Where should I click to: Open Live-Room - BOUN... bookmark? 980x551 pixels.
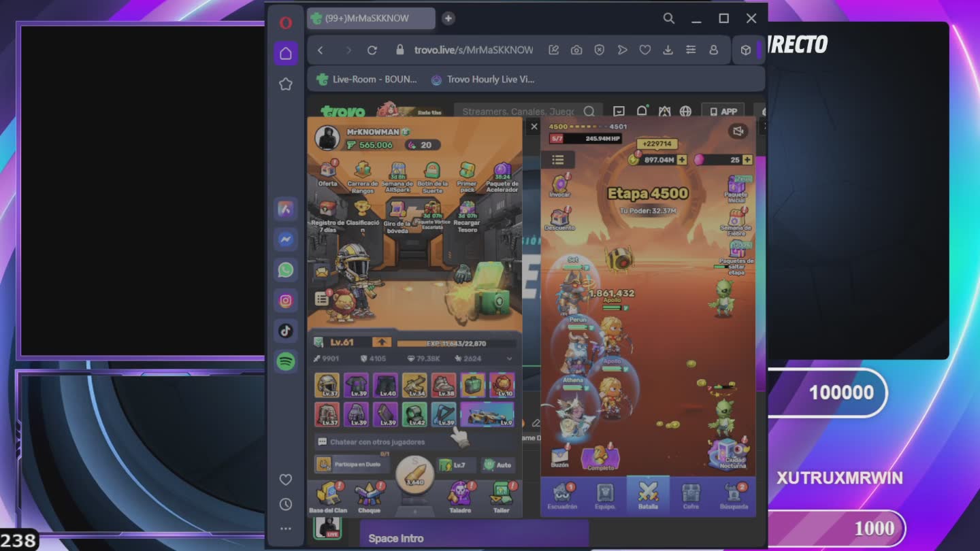coord(367,80)
